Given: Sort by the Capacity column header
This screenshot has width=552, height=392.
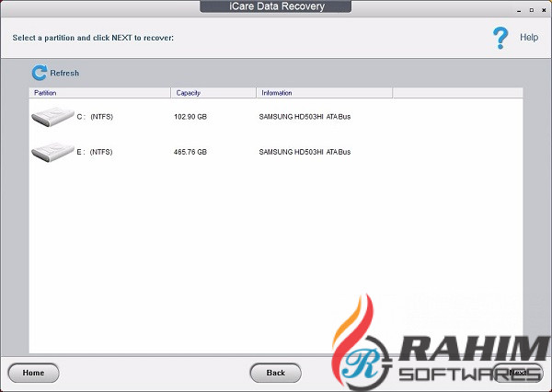Looking at the screenshot, I should pyautogui.click(x=213, y=93).
